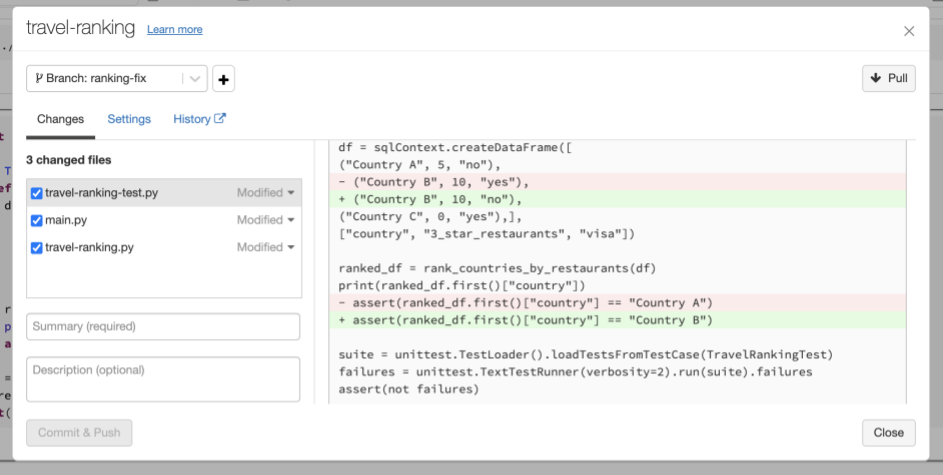Image resolution: width=943 pixels, height=475 pixels.
Task: Click the plus icon to create branch
Action: point(223,78)
